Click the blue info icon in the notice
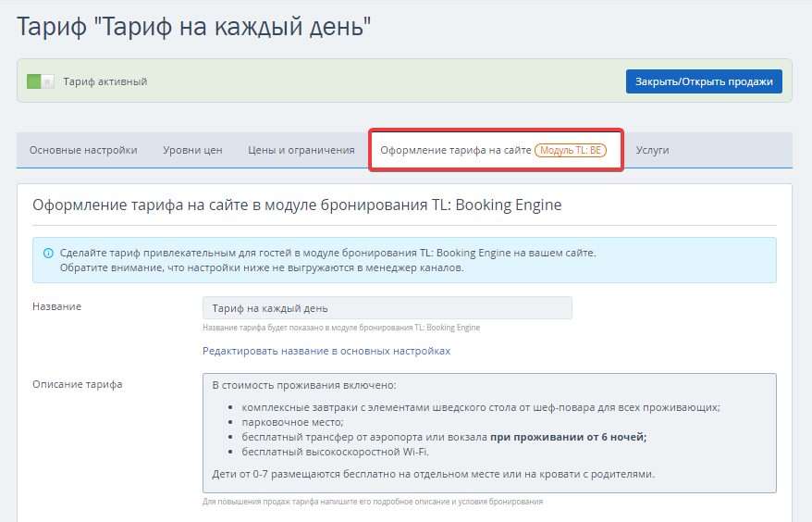 click(48, 253)
